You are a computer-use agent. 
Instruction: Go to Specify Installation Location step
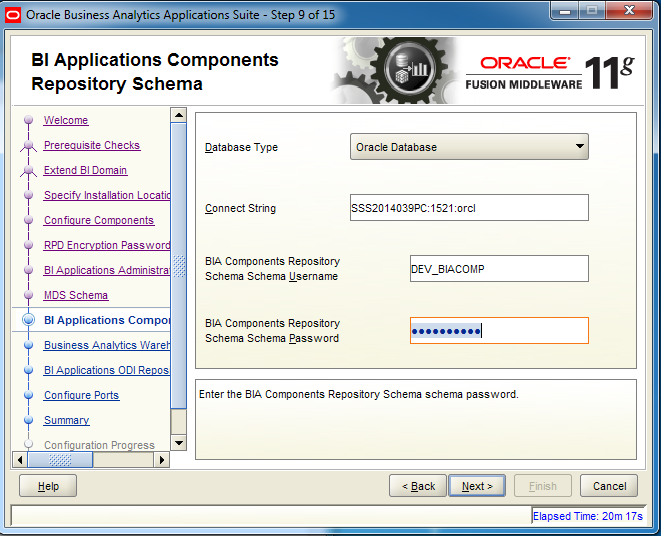pyautogui.click(x=107, y=195)
